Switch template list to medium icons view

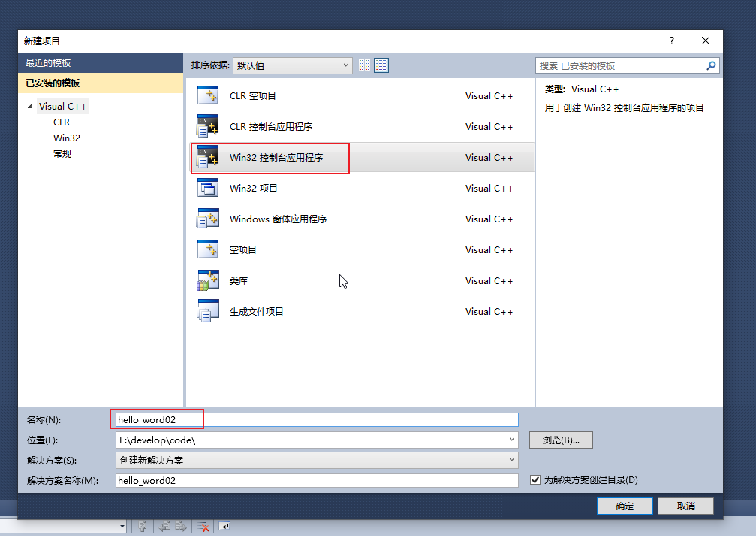[381, 65]
